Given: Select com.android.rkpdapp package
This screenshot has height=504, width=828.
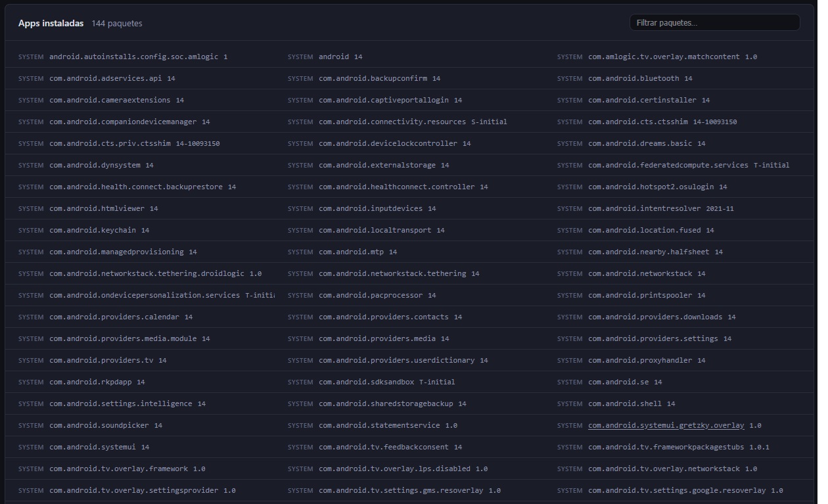Looking at the screenshot, I should pyautogui.click(x=90, y=382).
